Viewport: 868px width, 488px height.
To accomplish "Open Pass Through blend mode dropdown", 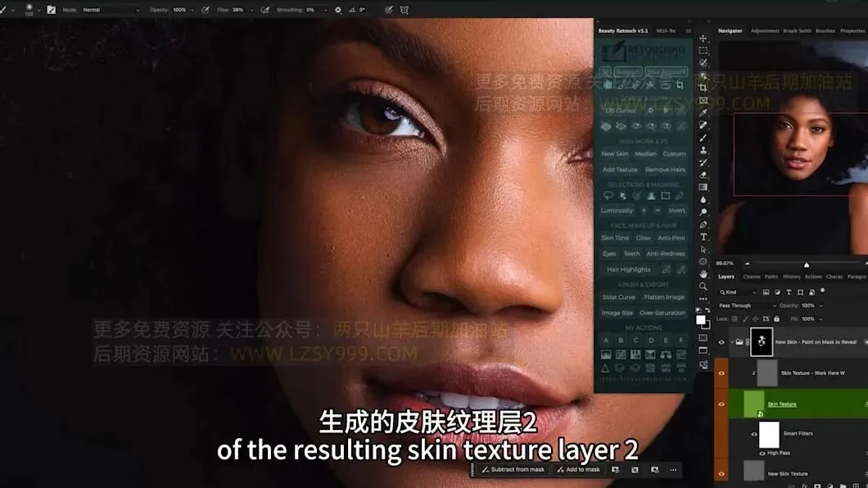I will [747, 305].
